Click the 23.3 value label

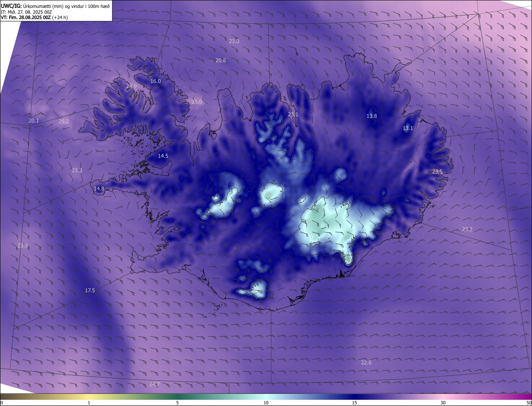pos(77,170)
